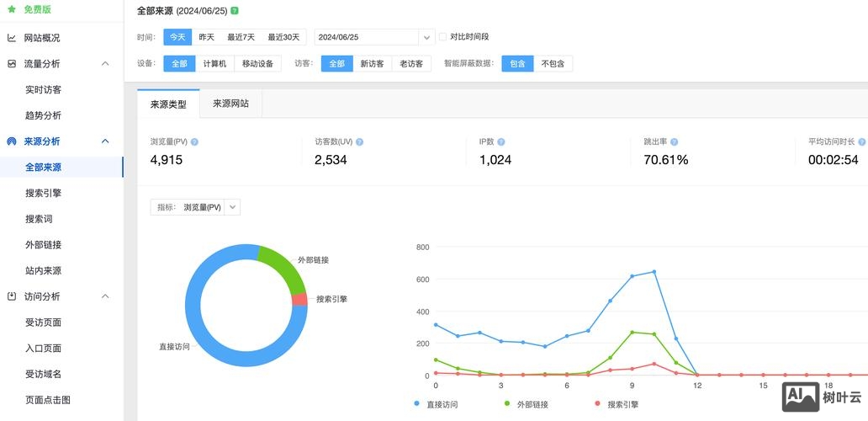Open help icon beside 平均访问时长 metric

point(862,141)
